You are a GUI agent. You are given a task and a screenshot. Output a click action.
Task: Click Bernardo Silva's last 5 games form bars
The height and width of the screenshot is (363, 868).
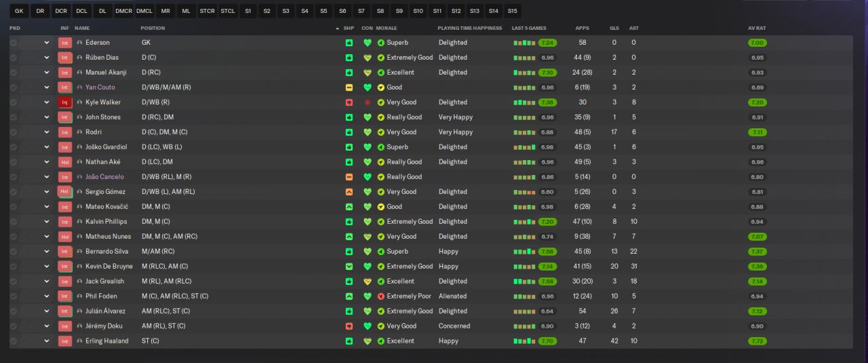click(x=525, y=251)
